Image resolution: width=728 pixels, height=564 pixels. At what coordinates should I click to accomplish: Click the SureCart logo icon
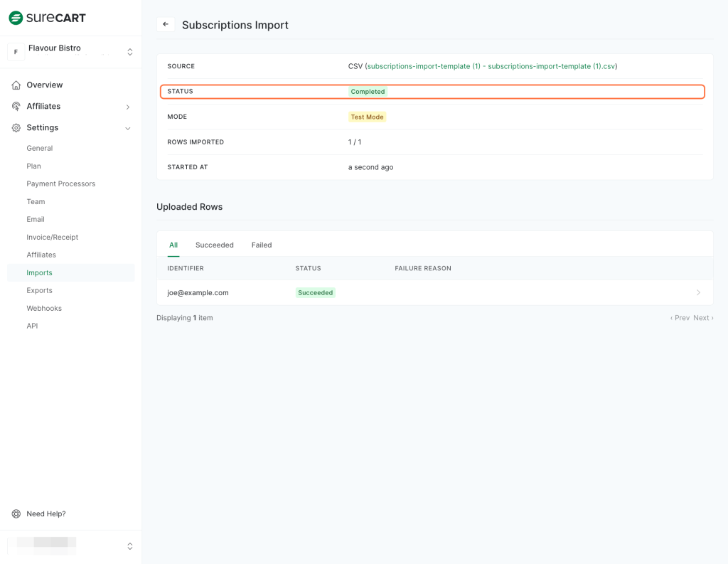16,18
